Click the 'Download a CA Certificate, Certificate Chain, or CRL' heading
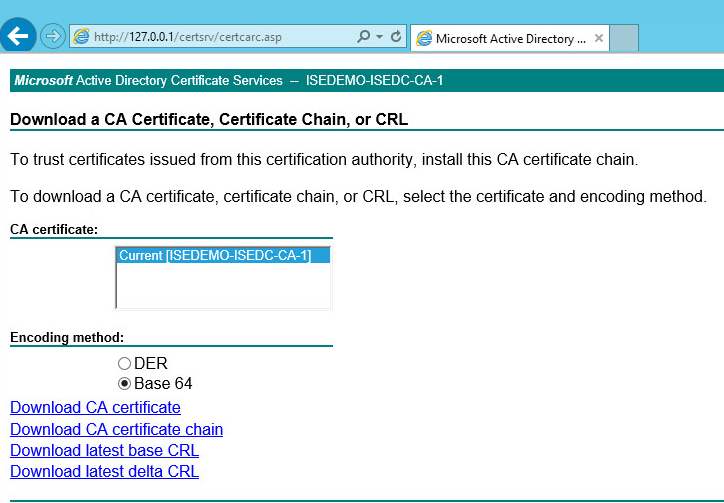This screenshot has width=724, height=503. [209, 119]
